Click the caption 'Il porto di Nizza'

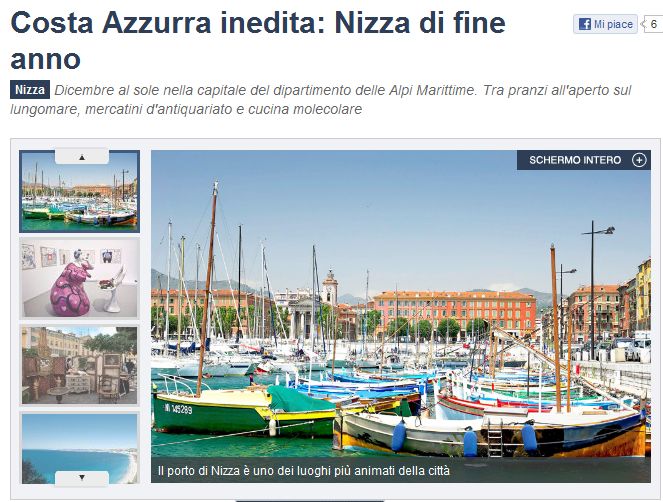(199, 470)
